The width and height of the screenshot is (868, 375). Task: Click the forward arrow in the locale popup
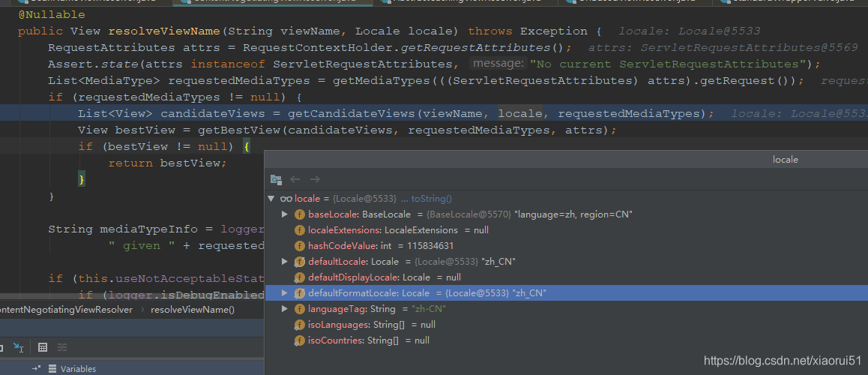pos(315,179)
